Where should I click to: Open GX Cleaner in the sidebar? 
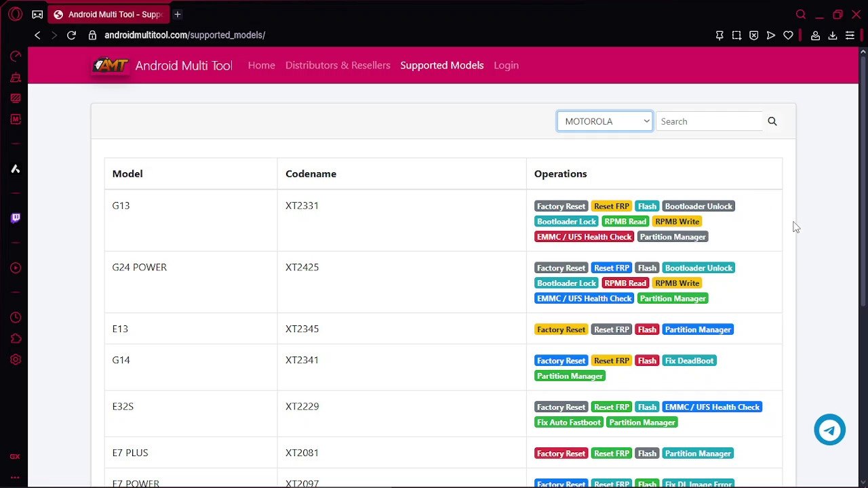coord(16,77)
